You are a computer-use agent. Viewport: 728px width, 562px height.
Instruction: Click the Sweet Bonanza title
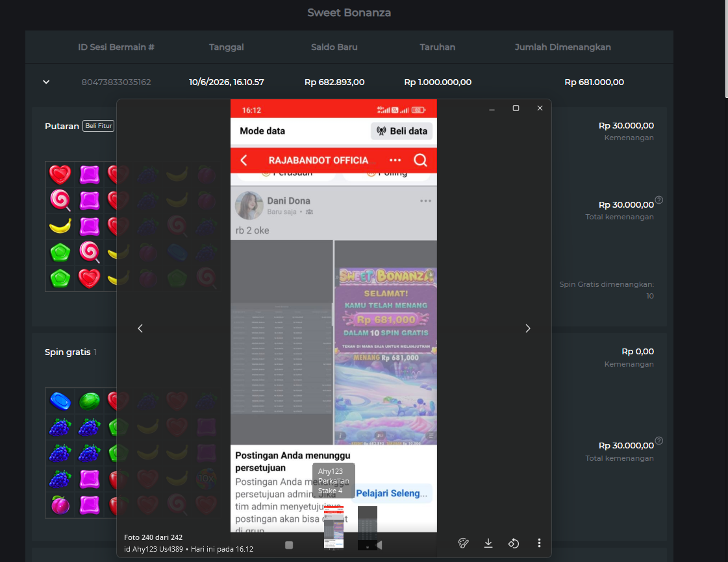[349, 12]
